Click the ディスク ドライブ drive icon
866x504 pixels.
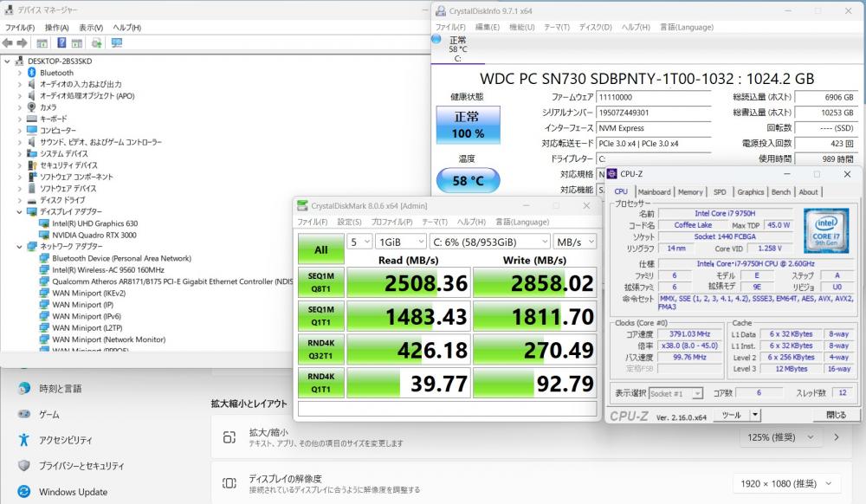[x=32, y=200]
